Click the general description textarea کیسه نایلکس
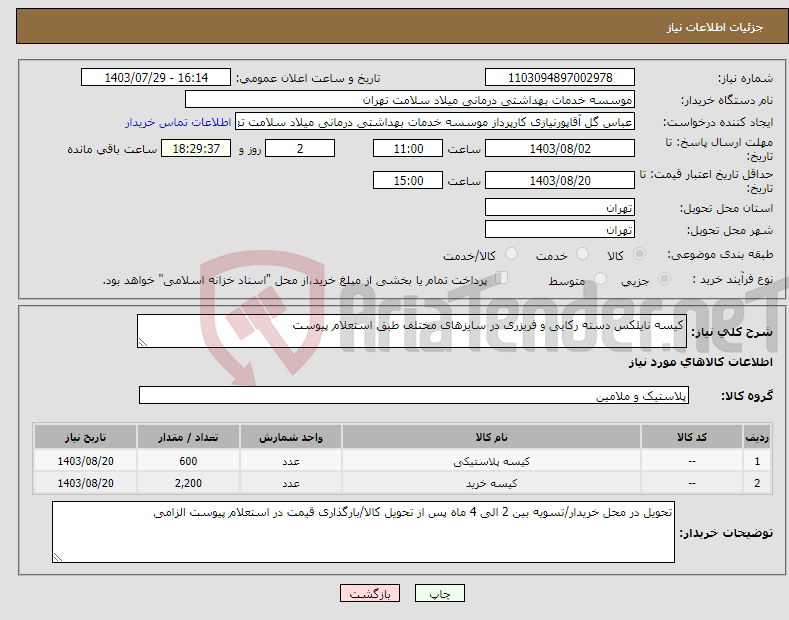 (412, 331)
